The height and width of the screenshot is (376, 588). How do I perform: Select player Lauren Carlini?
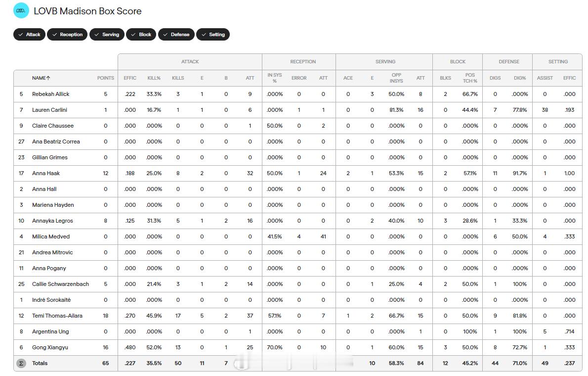click(49, 110)
